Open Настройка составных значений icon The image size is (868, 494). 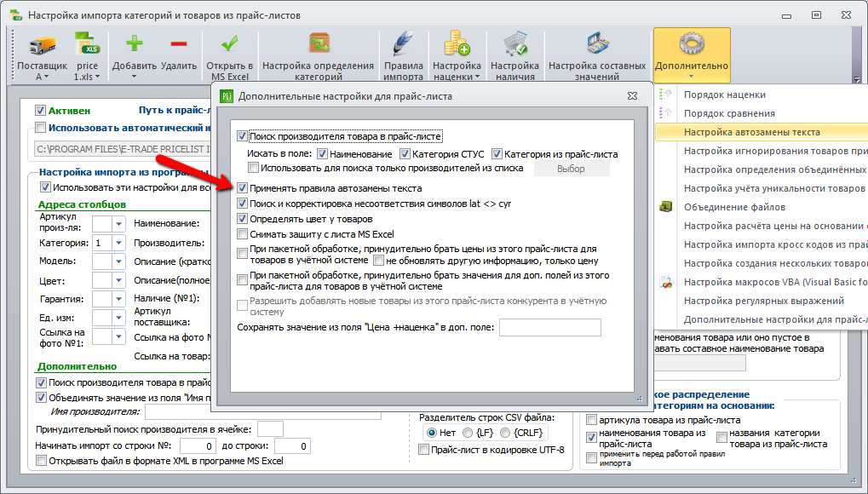click(x=597, y=44)
